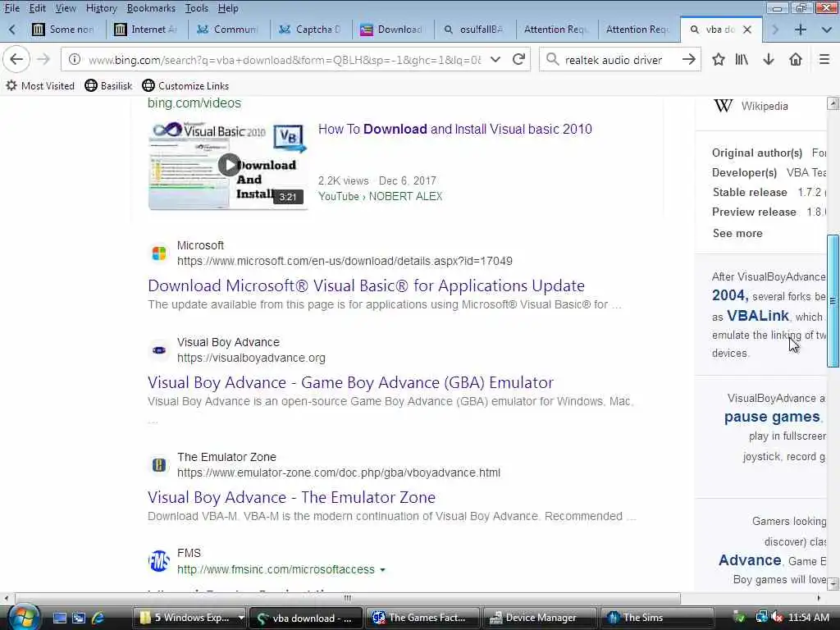Open Most Visited bookmarks folder
The width and height of the screenshot is (840, 630).
pyautogui.click(x=40, y=85)
